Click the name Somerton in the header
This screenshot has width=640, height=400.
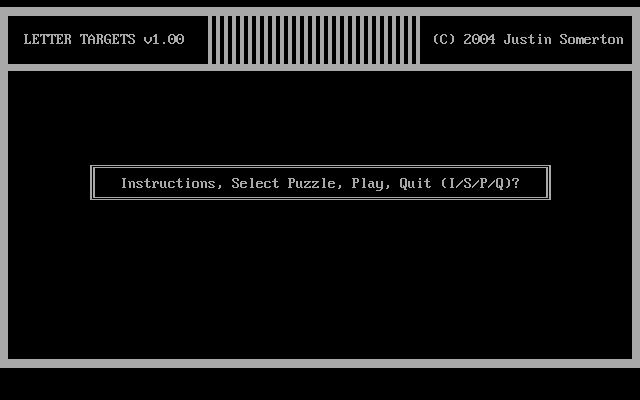591,39
